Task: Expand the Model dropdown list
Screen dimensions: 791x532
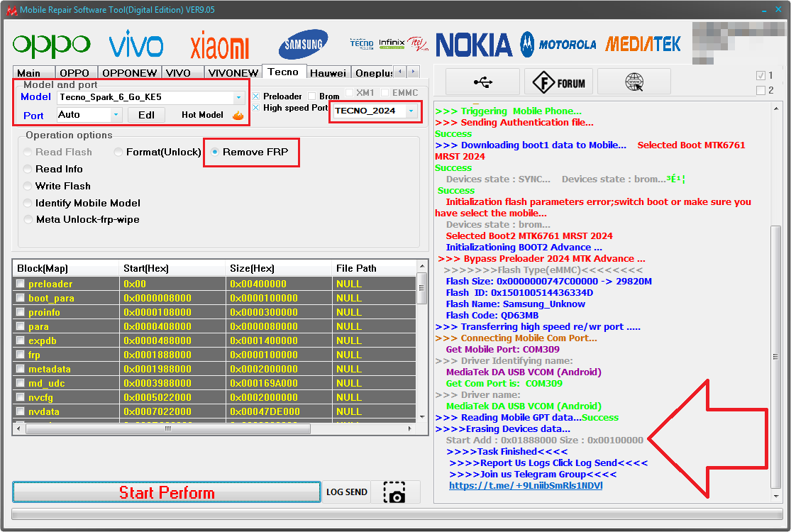Action: pyautogui.click(x=238, y=97)
